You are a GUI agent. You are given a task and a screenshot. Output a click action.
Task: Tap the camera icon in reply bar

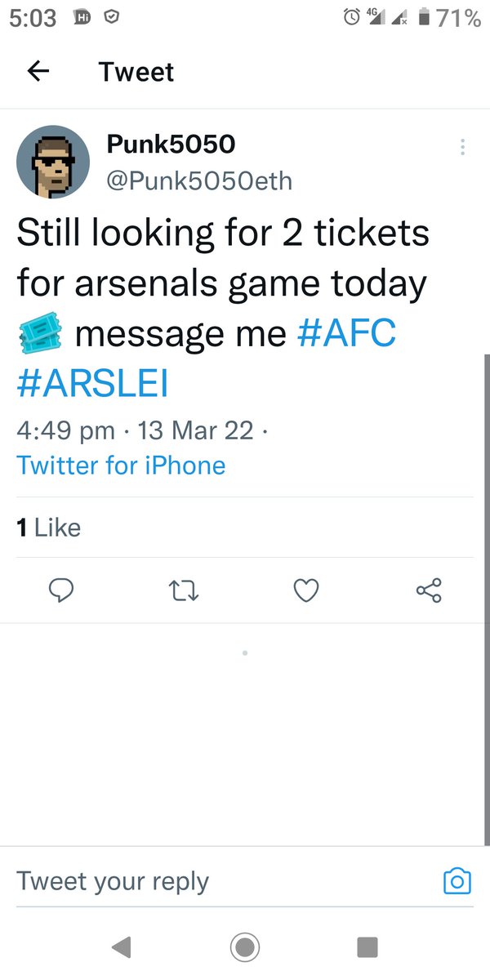[457, 881]
